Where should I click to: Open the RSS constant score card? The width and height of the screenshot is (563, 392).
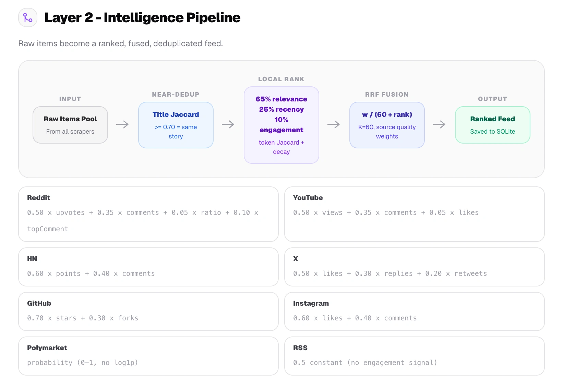[415, 356]
